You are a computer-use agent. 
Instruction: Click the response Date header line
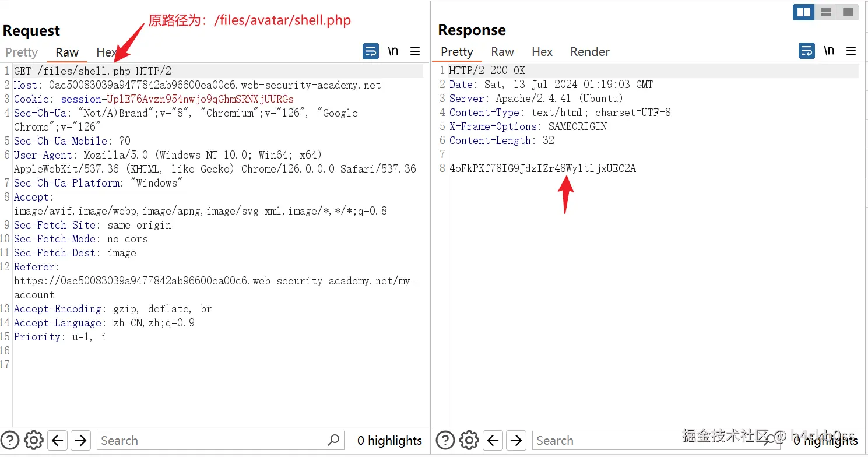coord(551,85)
